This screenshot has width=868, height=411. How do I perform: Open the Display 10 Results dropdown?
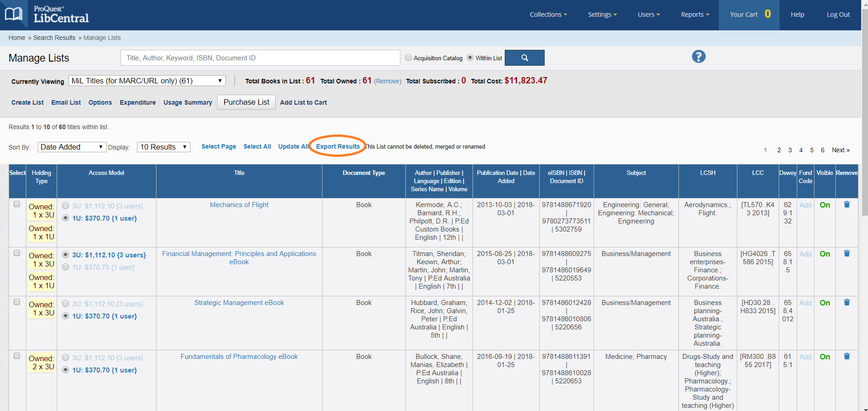(x=163, y=147)
